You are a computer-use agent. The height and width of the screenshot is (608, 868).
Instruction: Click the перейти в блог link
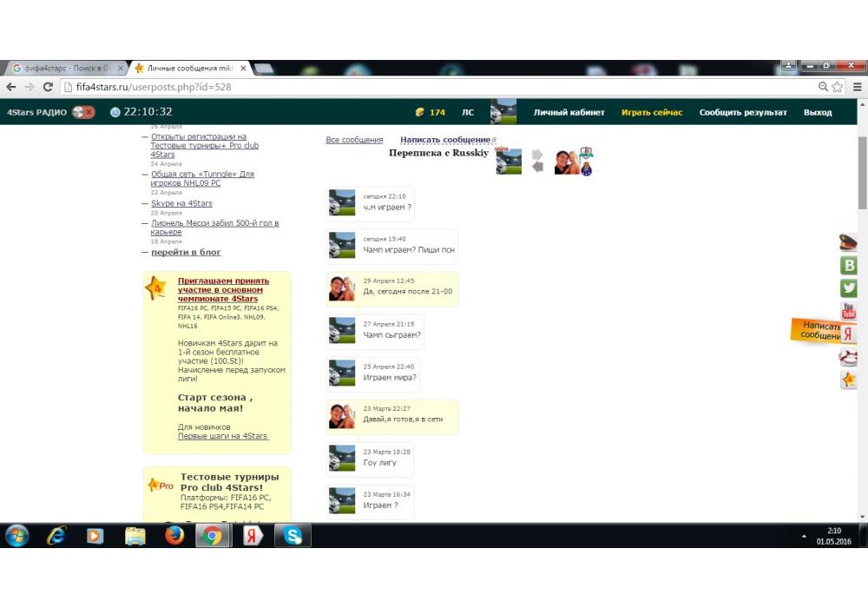(x=186, y=252)
